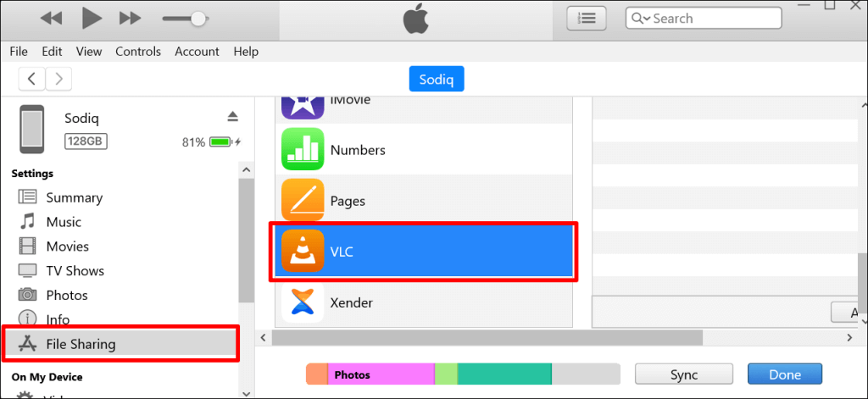868x399 pixels.
Task: Click the rewind previous track button
Action: point(51,18)
